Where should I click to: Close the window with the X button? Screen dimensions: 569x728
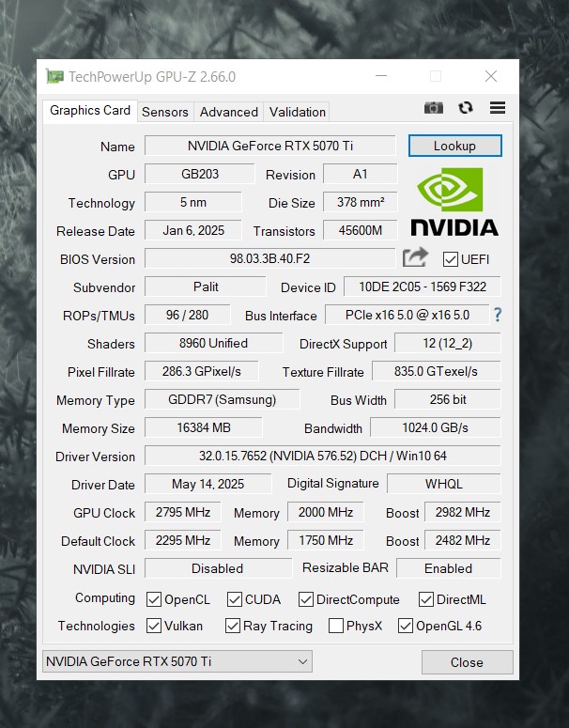click(x=491, y=76)
